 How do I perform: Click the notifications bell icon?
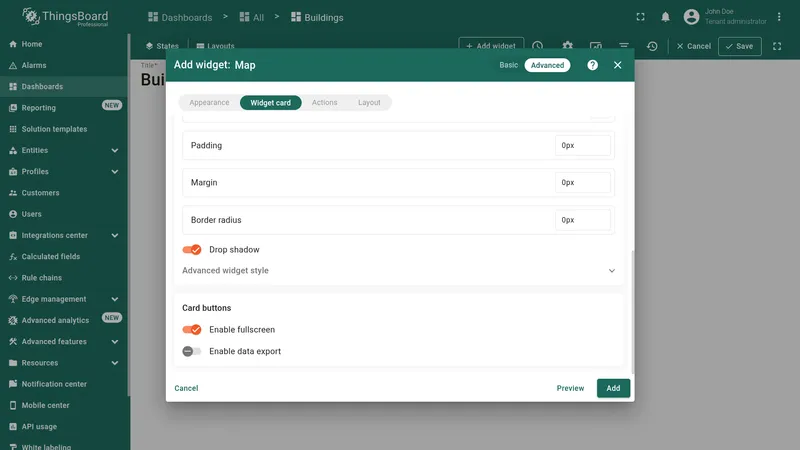665,17
